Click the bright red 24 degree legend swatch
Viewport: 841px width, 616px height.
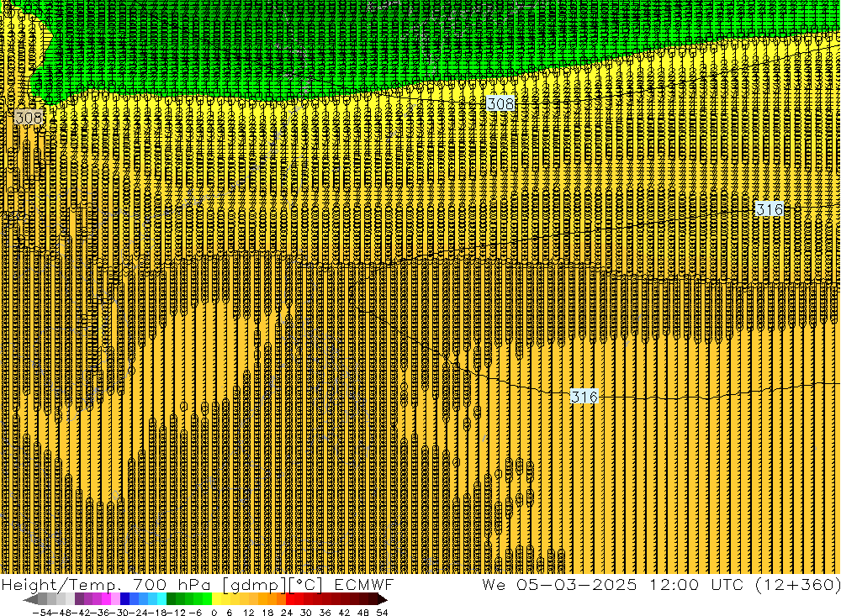pos(290,599)
